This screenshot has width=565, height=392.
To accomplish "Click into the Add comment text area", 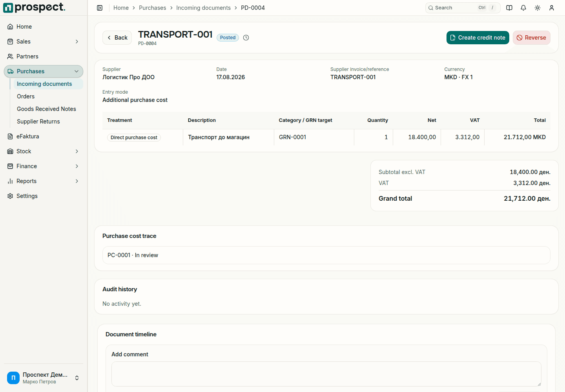I will 326,374.
